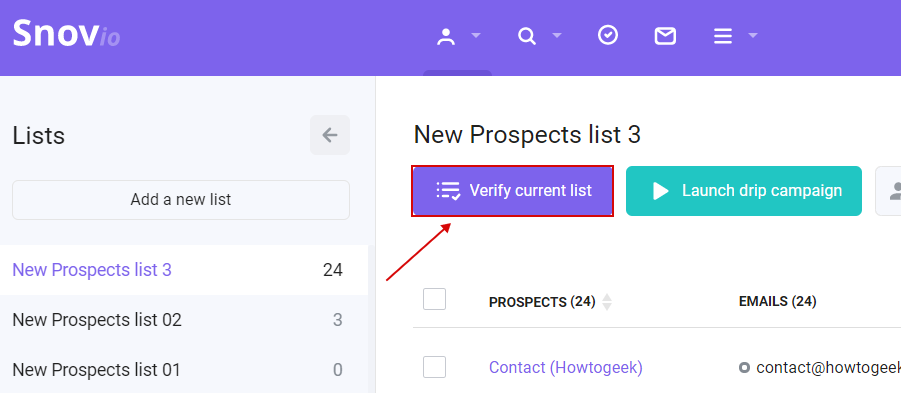Open the search magnifier icon in the top navigation

click(526, 36)
